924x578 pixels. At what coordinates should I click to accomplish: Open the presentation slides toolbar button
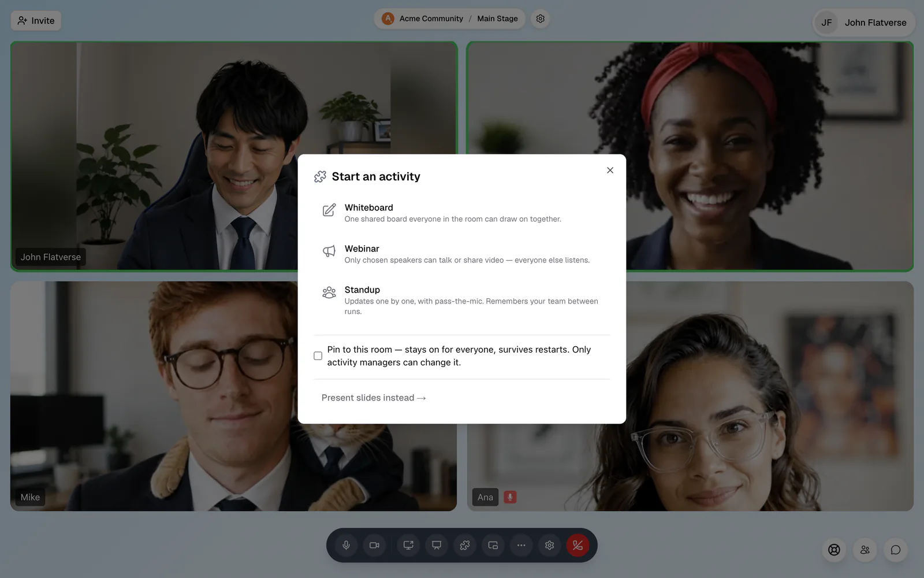click(x=437, y=545)
